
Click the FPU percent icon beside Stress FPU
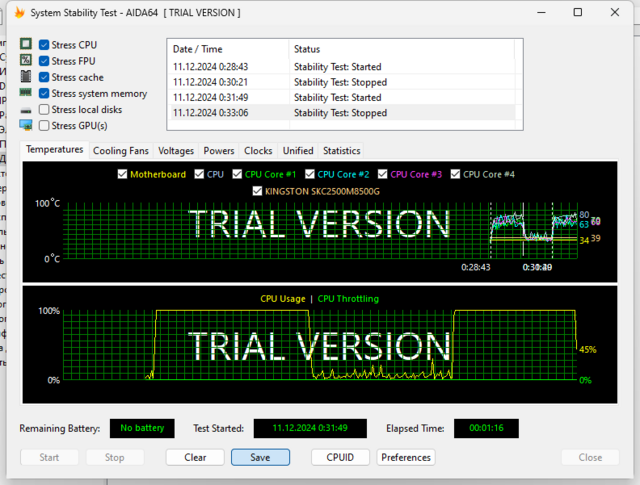pos(26,60)
